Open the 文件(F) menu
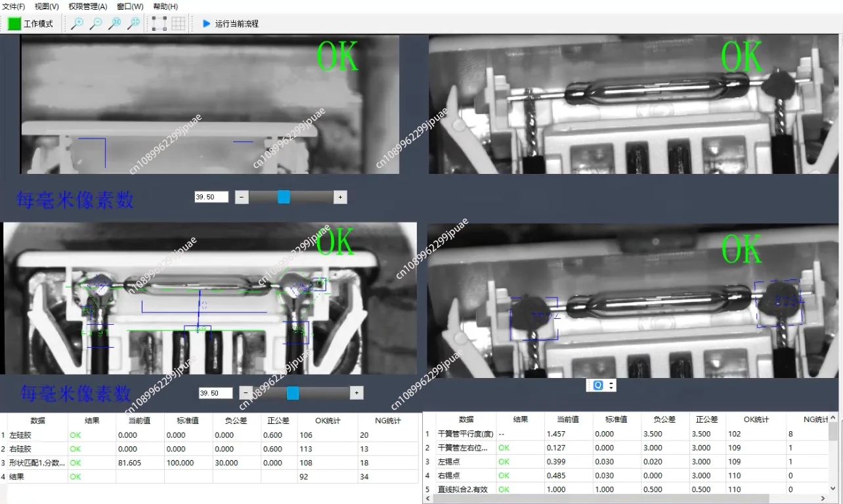 (14, 6)
